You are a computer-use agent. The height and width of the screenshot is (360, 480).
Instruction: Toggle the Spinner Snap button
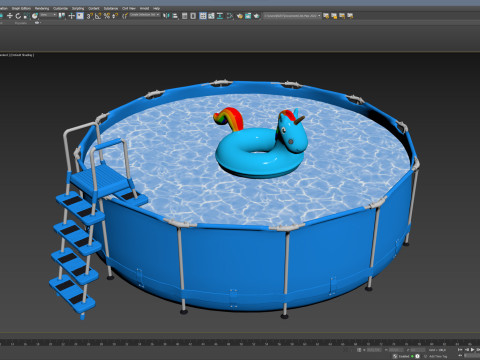click(115, 16)
